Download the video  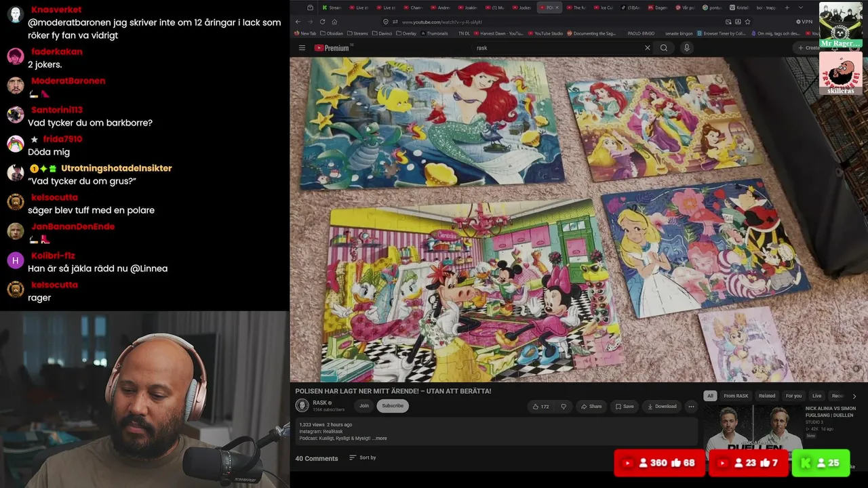point(662,407)
